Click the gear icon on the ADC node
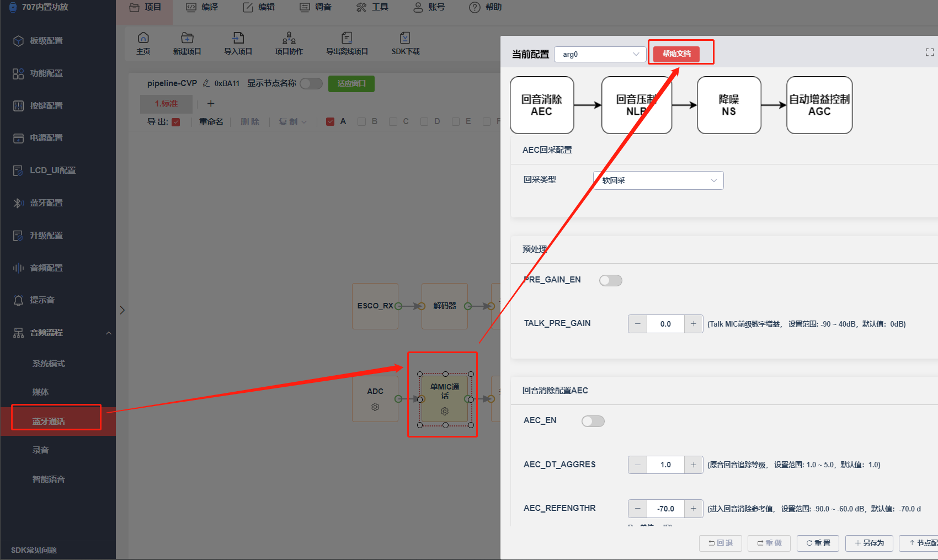This screenshot has width=938, height=560. coord(375,407)
